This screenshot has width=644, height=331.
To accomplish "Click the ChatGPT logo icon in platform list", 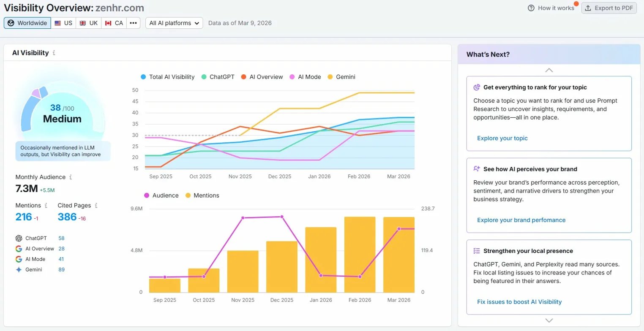I will click(x=19, y=238).
